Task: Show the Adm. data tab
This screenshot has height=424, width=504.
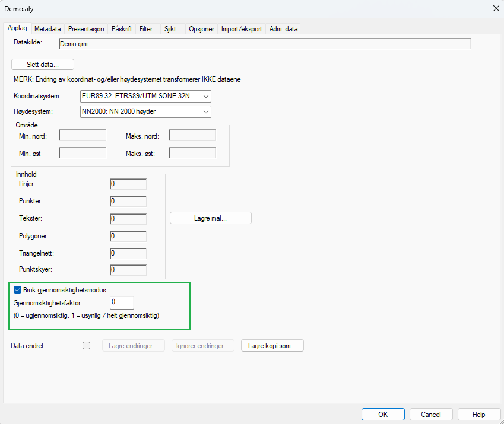Action: [x=284, y=28]
